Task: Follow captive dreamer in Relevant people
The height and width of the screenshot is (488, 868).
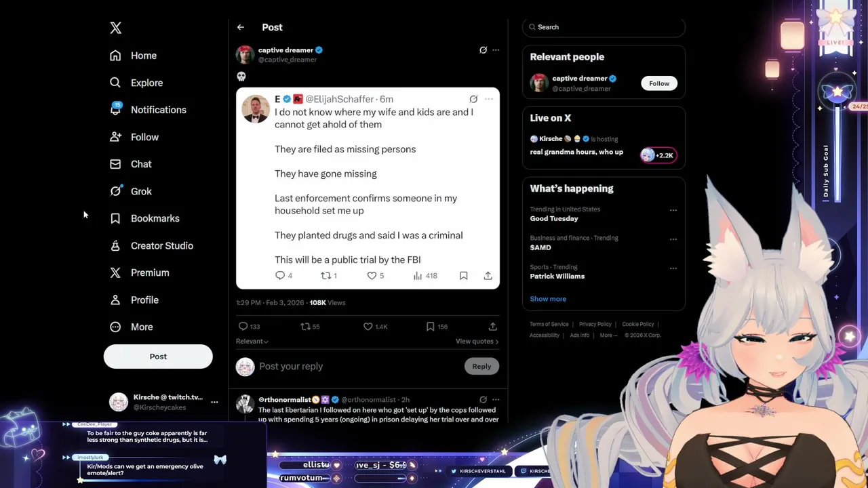Action: pyautogui.click(x=659, y=83)
